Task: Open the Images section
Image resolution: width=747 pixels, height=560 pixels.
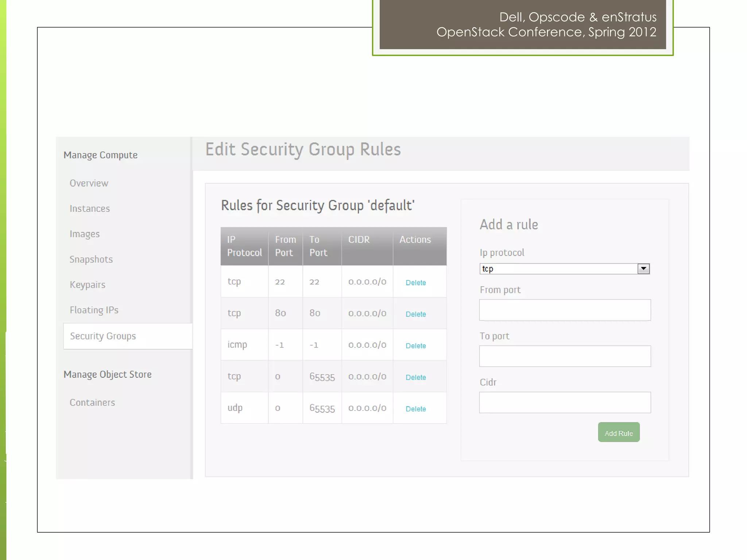Action: point(85,234)
